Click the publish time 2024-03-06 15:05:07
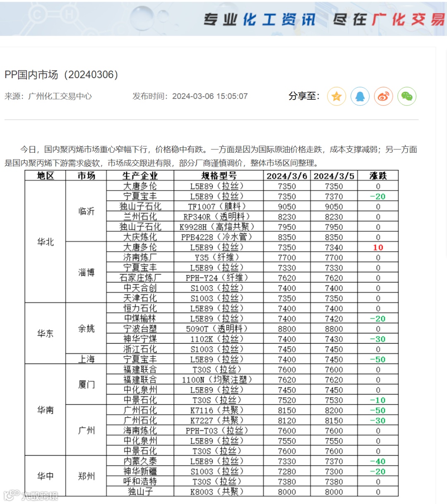Image resolution: width=447 pixels, height=504 pixels. 210,96
